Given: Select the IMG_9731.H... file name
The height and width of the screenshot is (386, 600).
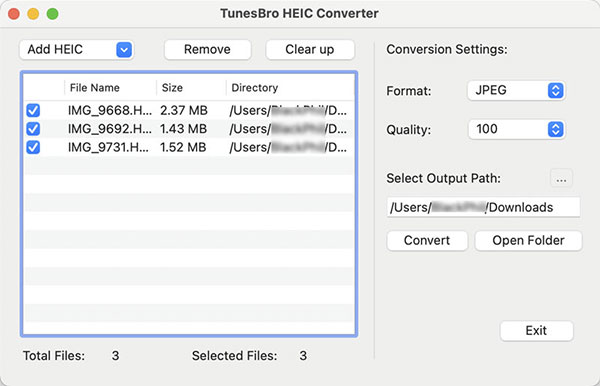Looking at the screenshot, I should point(109,147).
